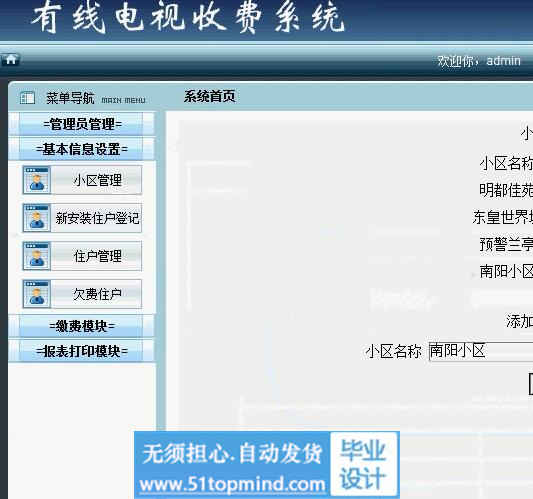This screenshot has height=499, width=533.
Task: Open the 新安装住户登记 menu item
Action: point(97,218)
